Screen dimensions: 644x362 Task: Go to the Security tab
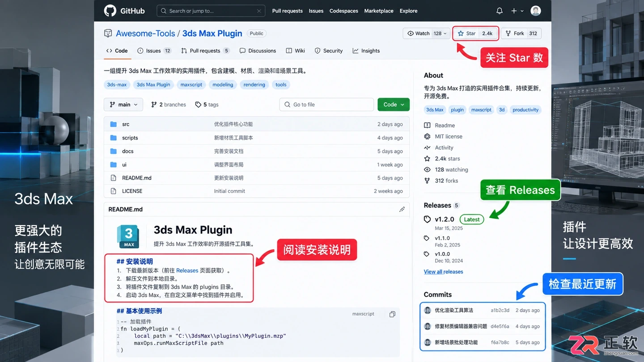(329, 51)
